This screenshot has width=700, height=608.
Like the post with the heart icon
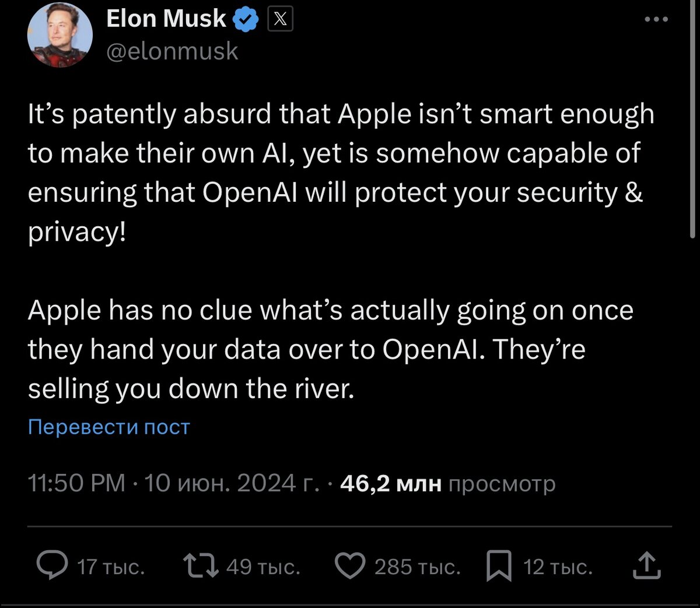350,566
